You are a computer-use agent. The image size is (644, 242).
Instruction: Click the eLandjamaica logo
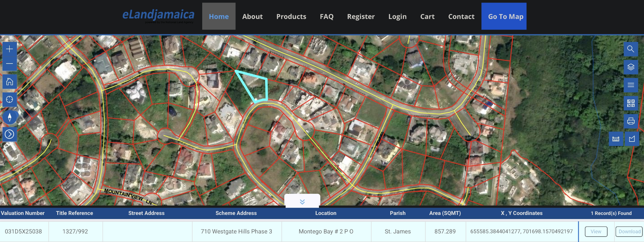click(x=158, y=15)
